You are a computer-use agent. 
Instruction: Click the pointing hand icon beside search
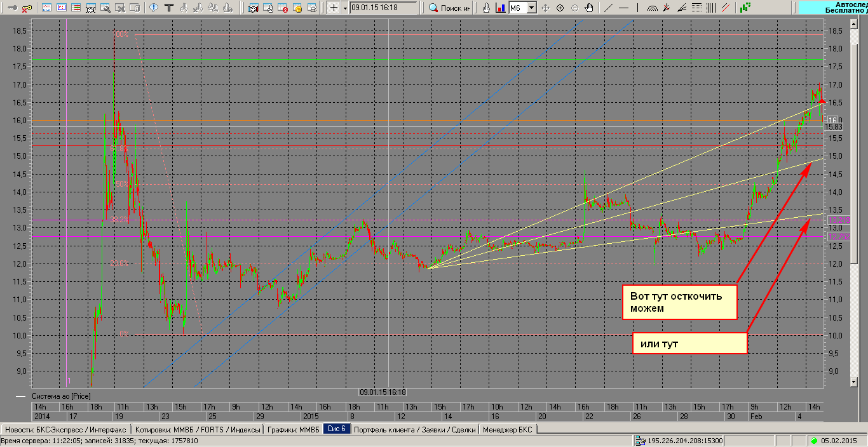(x=486, y=8)
